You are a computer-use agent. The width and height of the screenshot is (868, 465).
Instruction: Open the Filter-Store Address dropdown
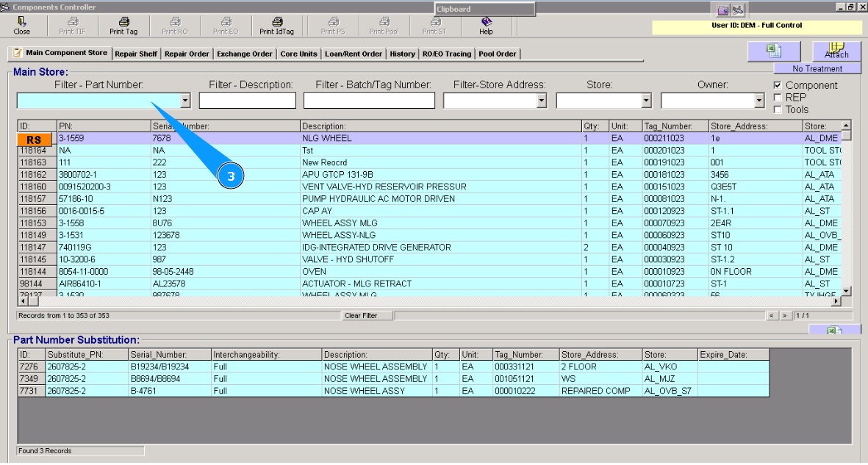[x=542, y=101]
